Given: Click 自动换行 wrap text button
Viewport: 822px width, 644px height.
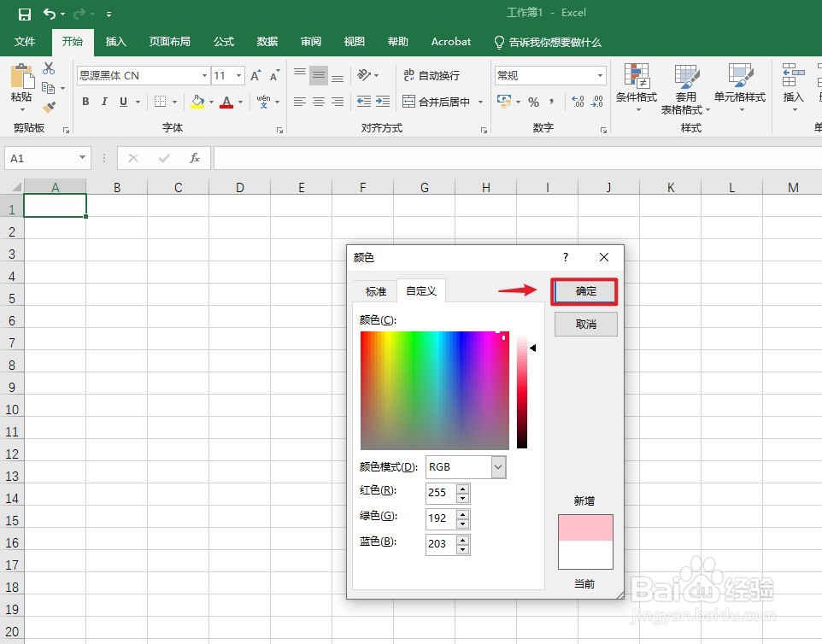Looking at the screenshot, I should 432,75.
